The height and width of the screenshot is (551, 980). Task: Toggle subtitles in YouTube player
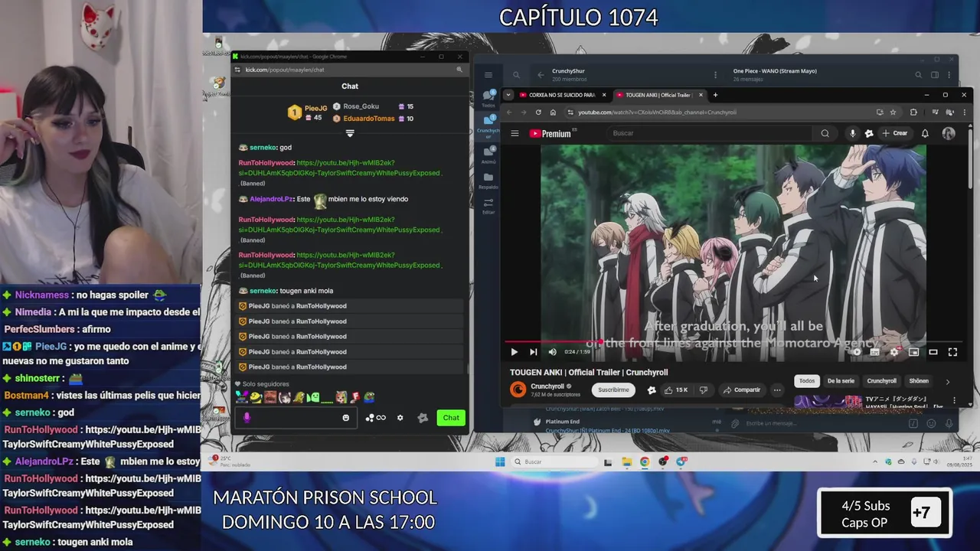874,352
